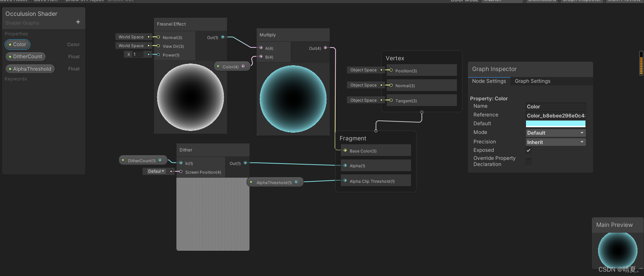Select the Color(4) property node
This screenshot has height=276, width=644.
tap(232, 67)
